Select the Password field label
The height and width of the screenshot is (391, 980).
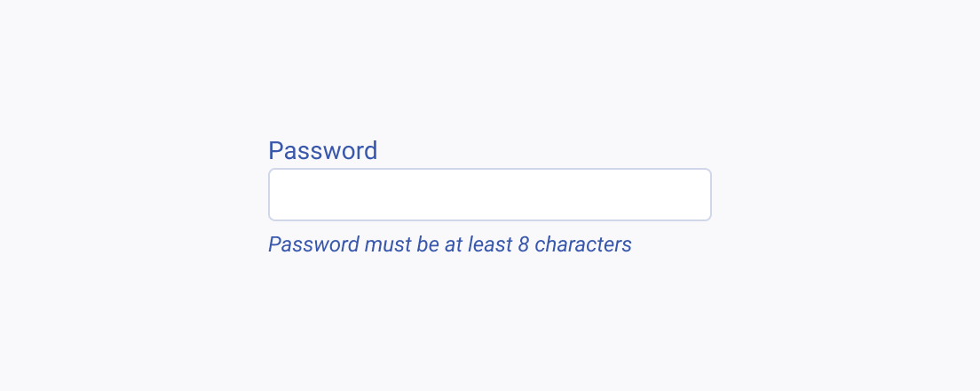point(322,151)
